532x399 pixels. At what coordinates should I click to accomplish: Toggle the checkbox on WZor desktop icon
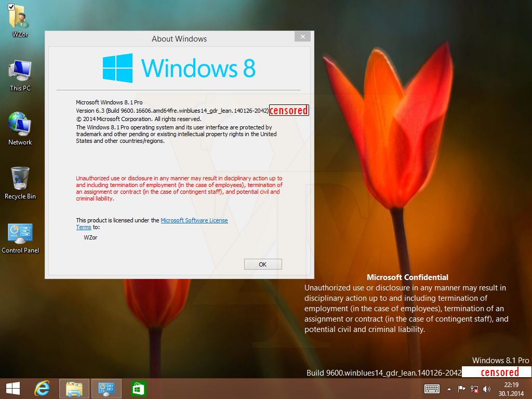(11, 7)
